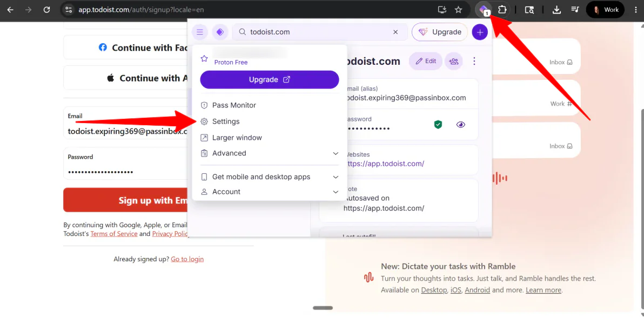Click the Pass Monitor shield icon
Image resolution: width=644 pixels, height=318 pixels.
(204, 105)
